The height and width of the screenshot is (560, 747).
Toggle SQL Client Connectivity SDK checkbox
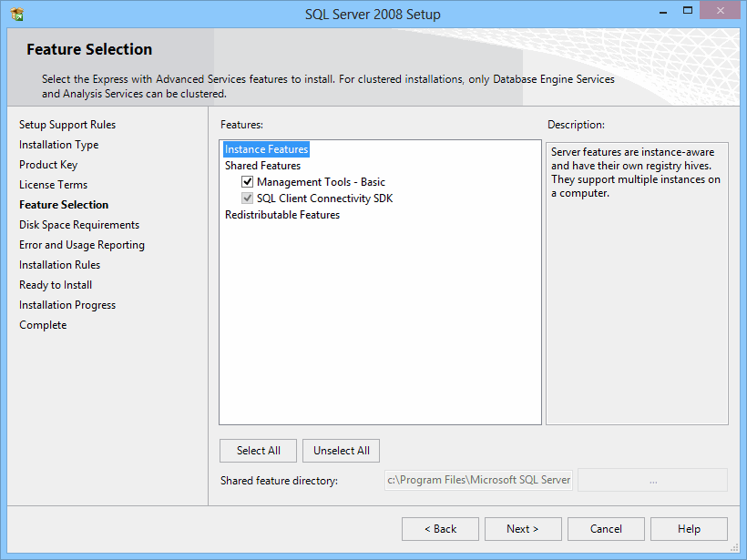(x=247, y=199)
